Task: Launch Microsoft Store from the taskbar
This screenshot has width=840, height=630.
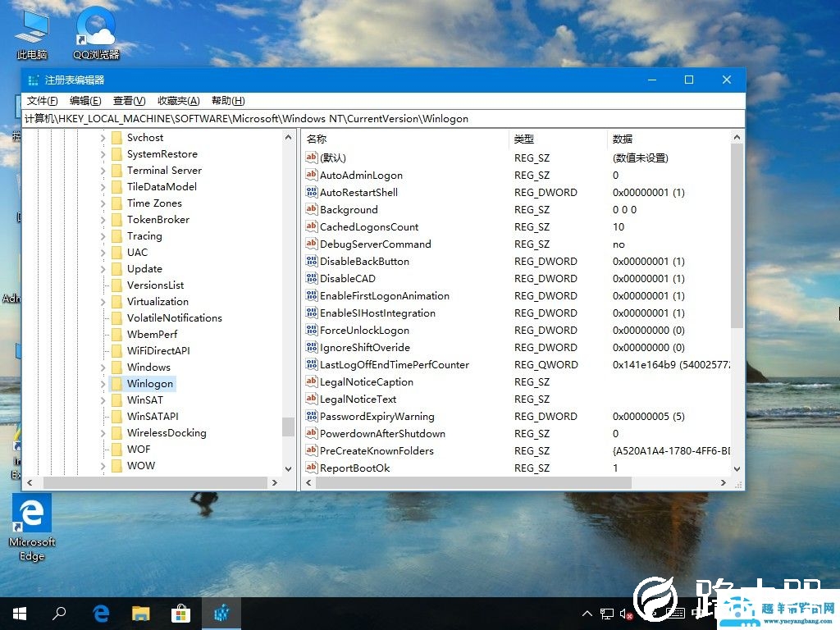Action: coord(181,613)
